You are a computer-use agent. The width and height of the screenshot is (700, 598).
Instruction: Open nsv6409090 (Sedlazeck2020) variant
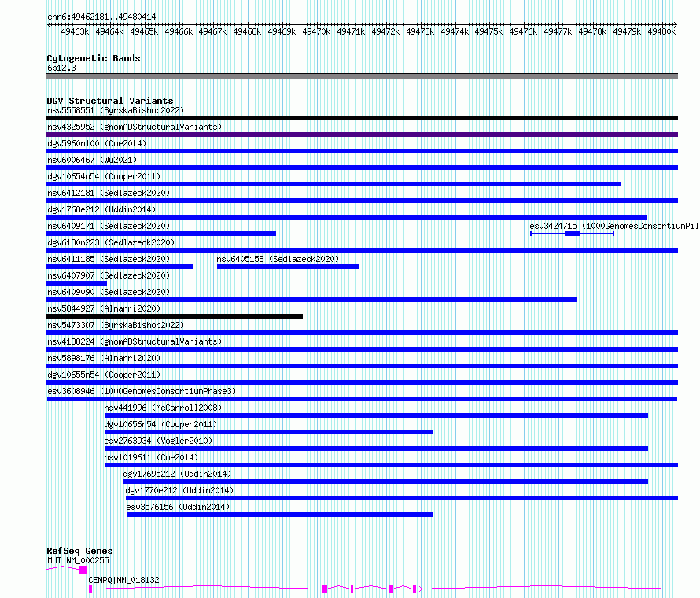(x=109, y=292)
